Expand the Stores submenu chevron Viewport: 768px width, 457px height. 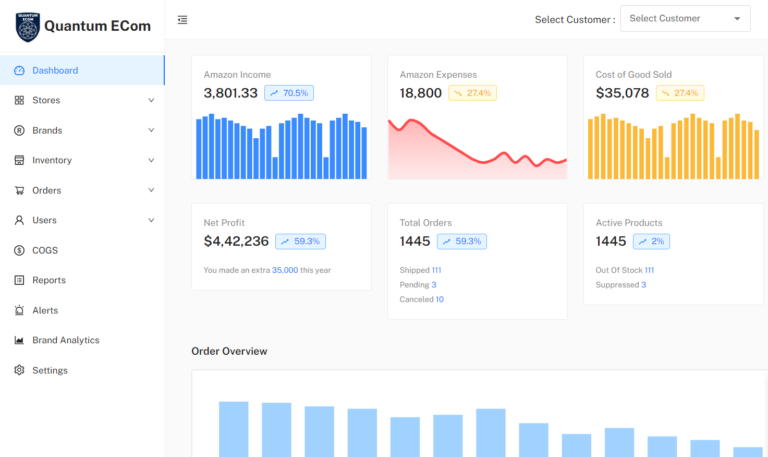click(151, 100)
